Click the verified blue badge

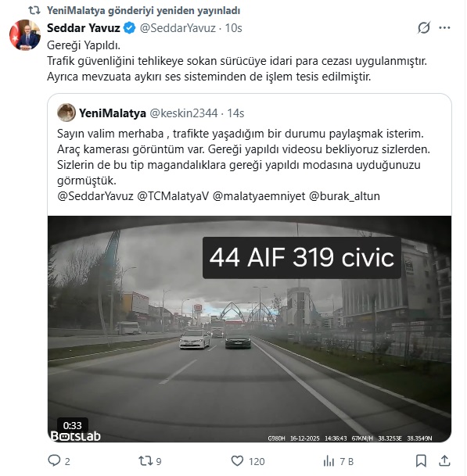[x=130, y=28]
